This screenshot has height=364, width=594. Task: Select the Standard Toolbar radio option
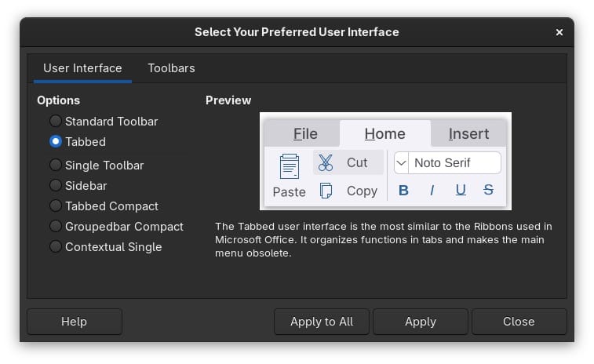point(56,122)
